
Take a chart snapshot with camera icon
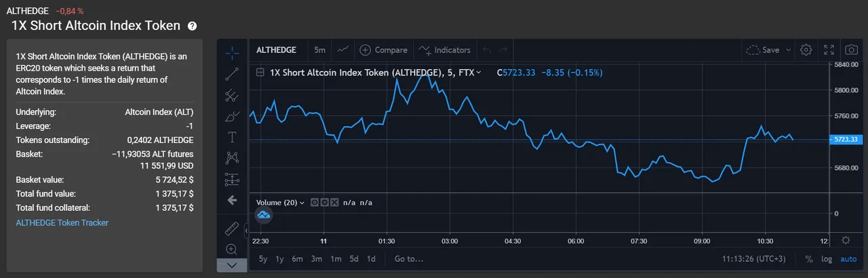pyautogui.click(x=851, y=49)
